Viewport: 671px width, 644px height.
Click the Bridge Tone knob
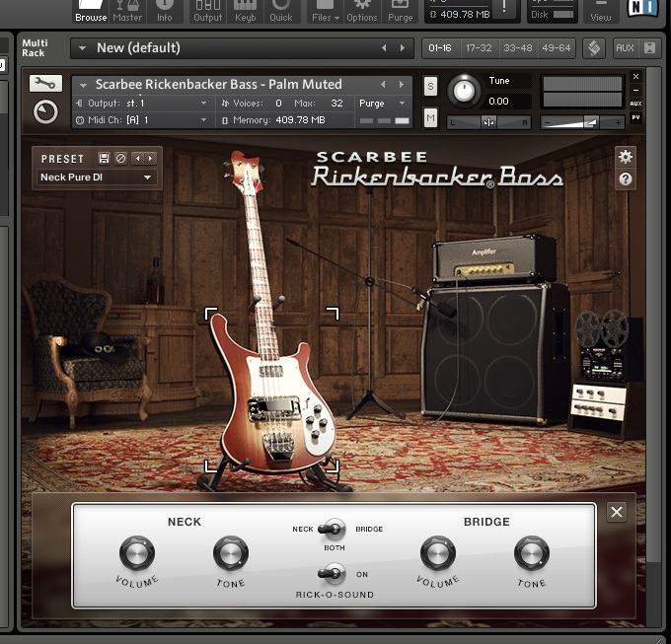pyautogui.click(x=532, y=553)
